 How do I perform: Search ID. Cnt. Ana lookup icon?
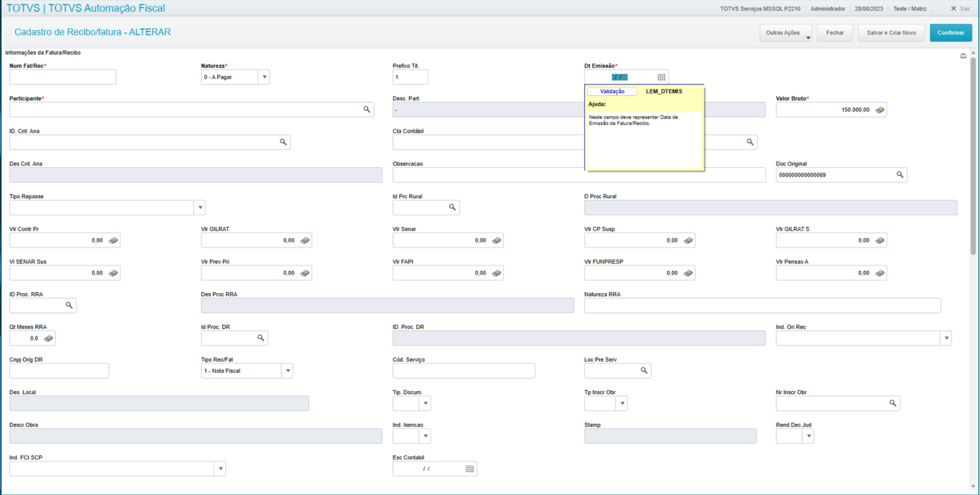pos(283,142)
